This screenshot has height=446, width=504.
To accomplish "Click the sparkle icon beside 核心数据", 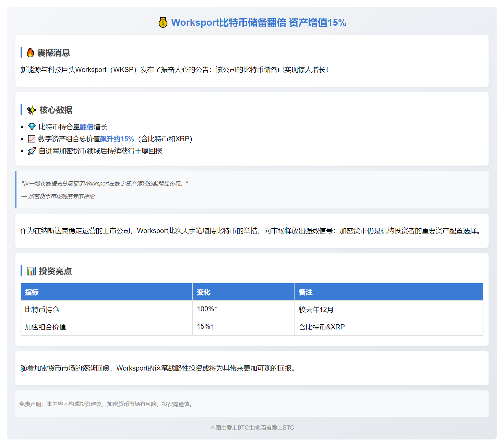I will [32, 110].
